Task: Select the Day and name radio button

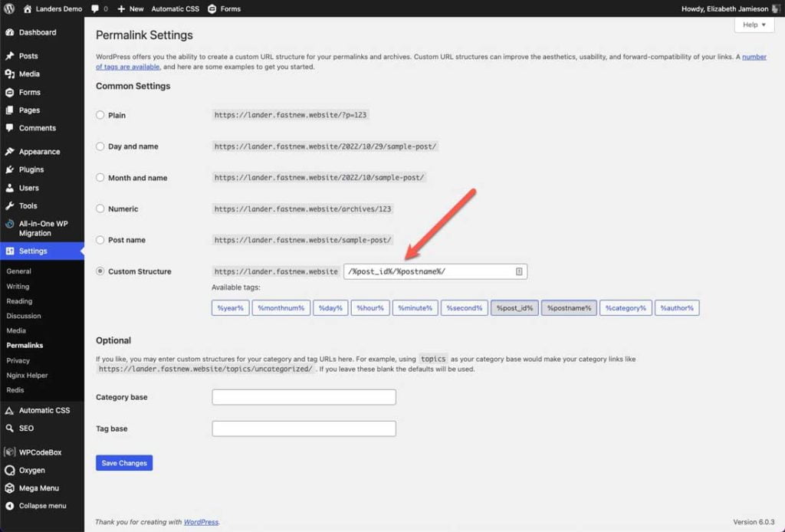Action: 100,146
